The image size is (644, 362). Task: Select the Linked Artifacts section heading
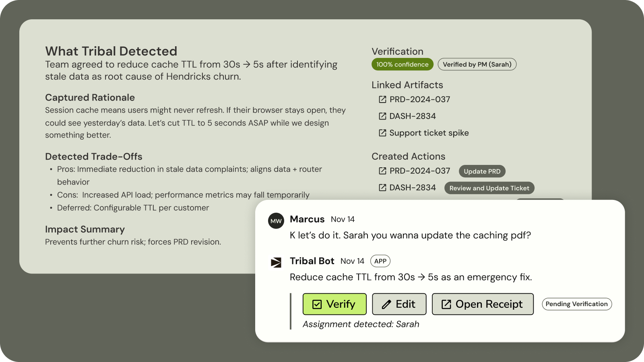[x=407, y=85]
